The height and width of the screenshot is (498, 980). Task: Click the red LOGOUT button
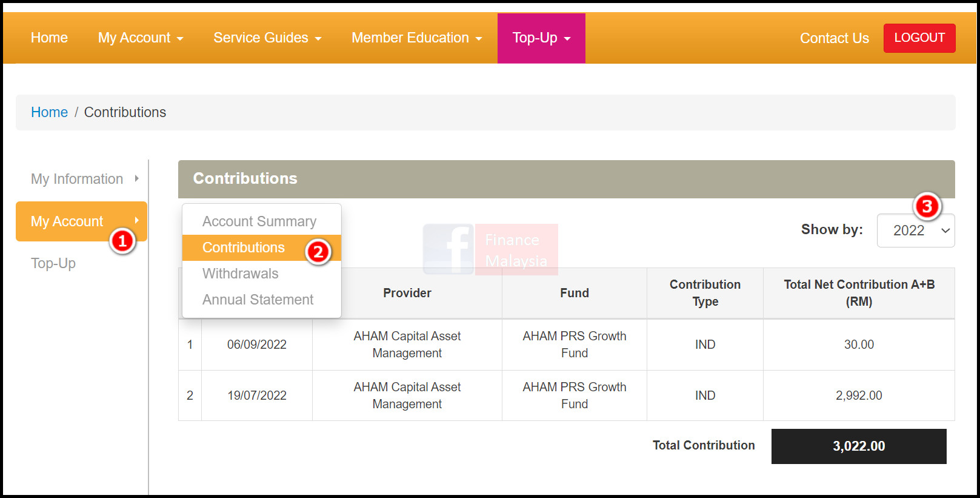point(919,38)
